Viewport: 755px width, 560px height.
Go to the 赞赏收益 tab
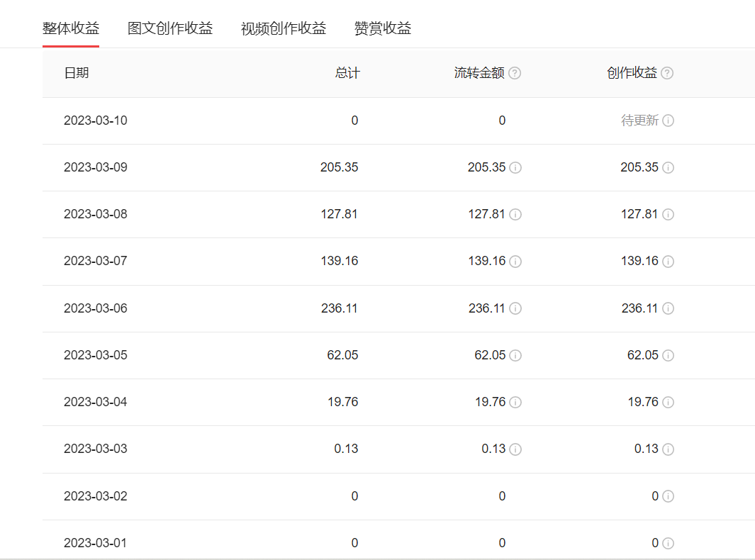pos(383,28)
